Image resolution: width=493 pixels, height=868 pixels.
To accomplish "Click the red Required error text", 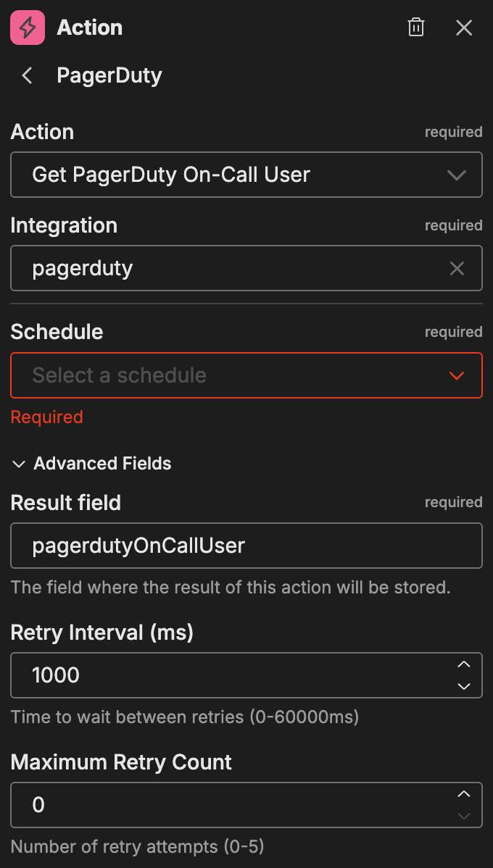I will [x=46, y=417].
